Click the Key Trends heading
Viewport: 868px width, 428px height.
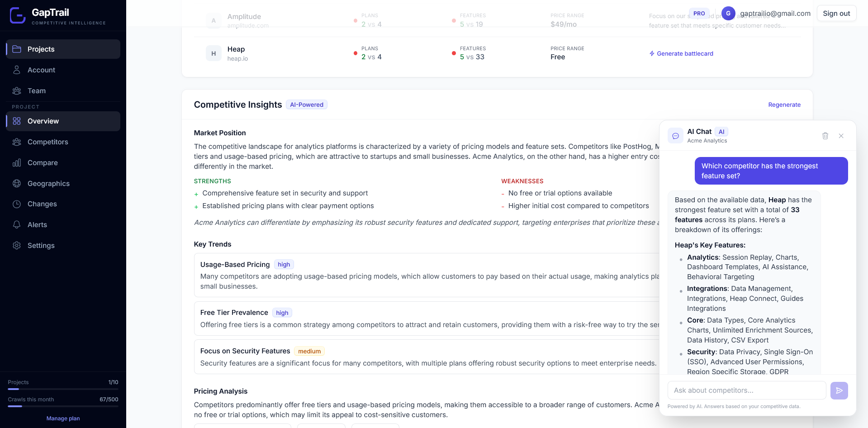(213, 244)
